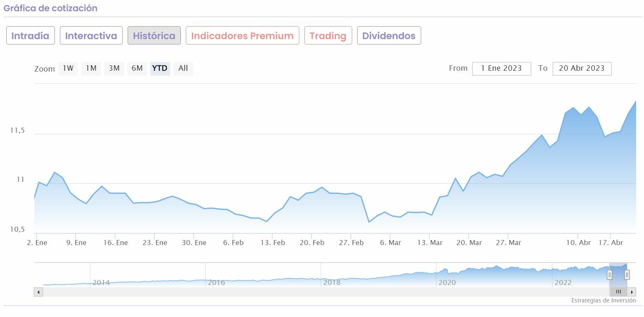Open the Intradía chart tab

pyautogui.click(x=30, y=36)
